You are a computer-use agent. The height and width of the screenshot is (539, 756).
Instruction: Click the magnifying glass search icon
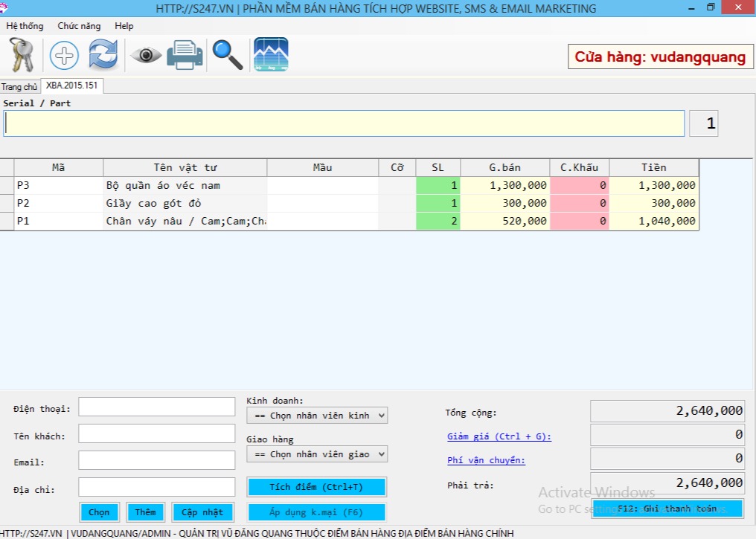(228, 55)
